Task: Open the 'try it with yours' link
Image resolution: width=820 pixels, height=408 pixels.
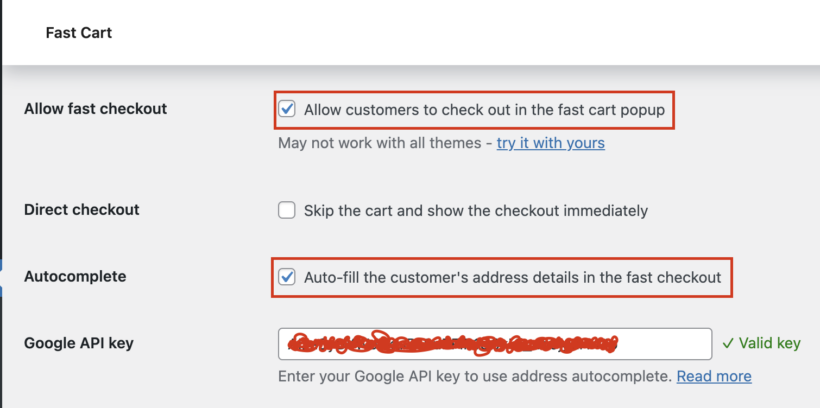Action: [550, 143]
